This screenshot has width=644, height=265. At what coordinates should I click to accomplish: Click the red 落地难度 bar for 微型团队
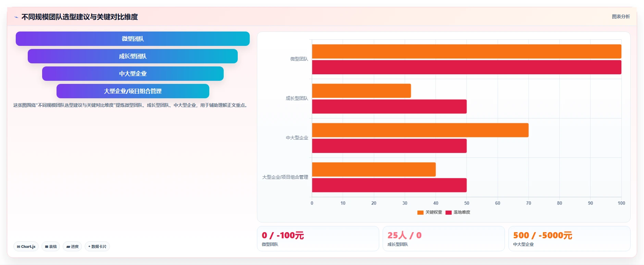[467, 67]
